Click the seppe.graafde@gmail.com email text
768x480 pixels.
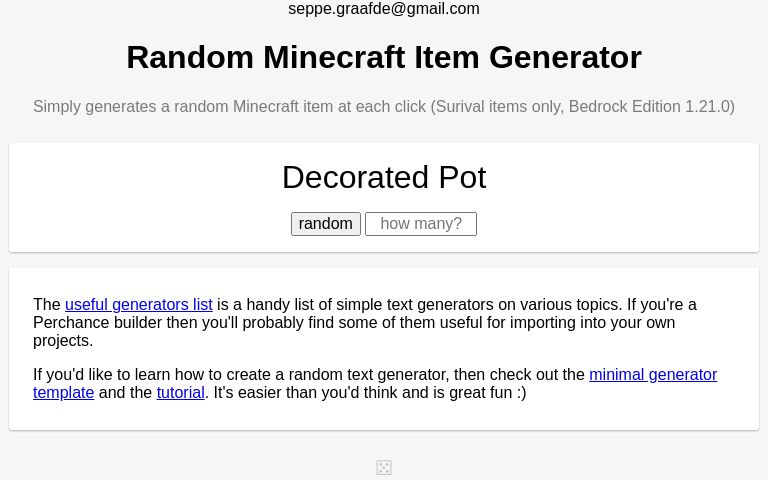pyautogui.click(x=384, y=9)
